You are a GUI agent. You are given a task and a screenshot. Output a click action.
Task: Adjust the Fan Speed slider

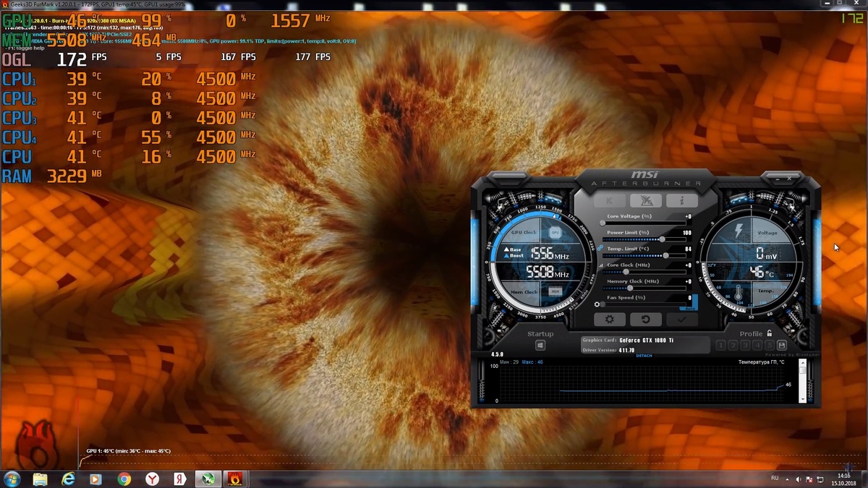coord(644,304)
